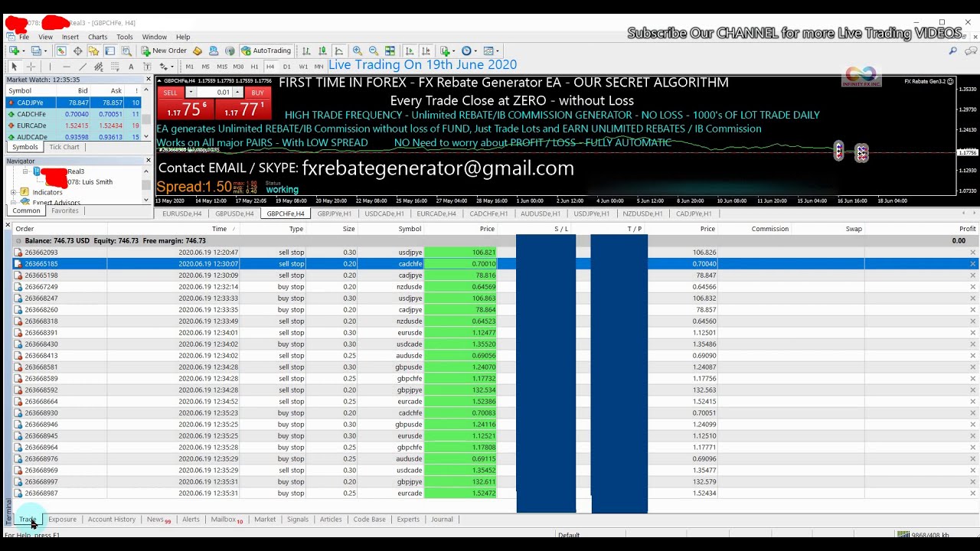980x551 pixels.
Task: Select order 263667249 row
Action: [x=496, y=286]
